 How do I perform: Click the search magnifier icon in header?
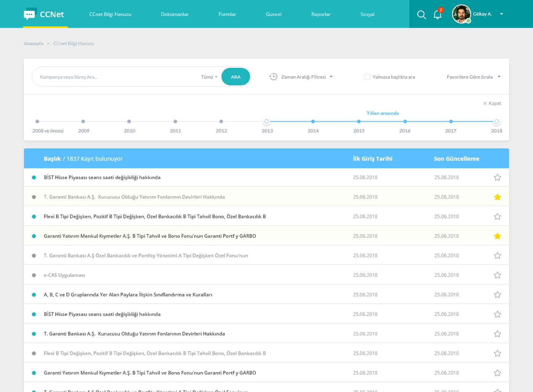[x=421, y=14]
